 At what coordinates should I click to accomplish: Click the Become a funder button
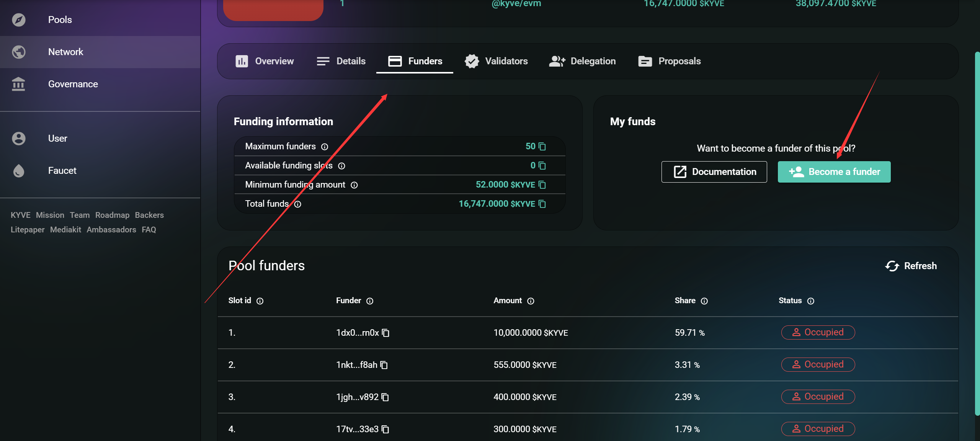(x=834, y=172)
